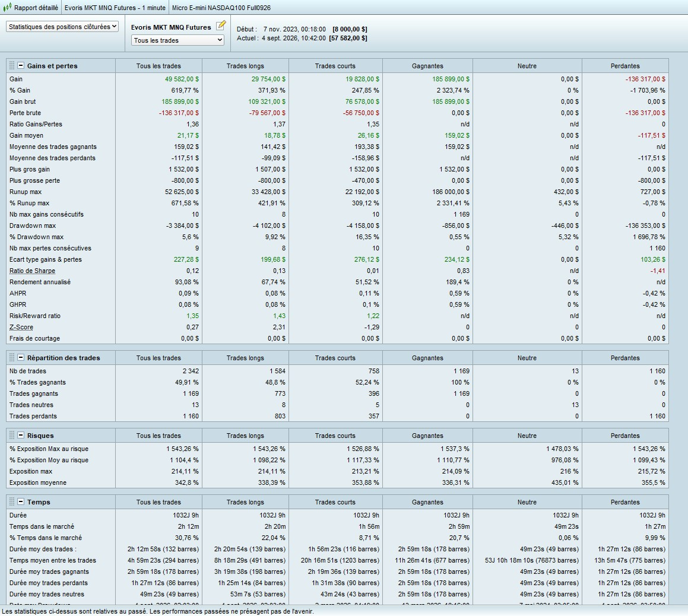Screen dimensions: 688x616
Task: Open the Tous les trades filter dropdown
Action: (x=177, y=40)
